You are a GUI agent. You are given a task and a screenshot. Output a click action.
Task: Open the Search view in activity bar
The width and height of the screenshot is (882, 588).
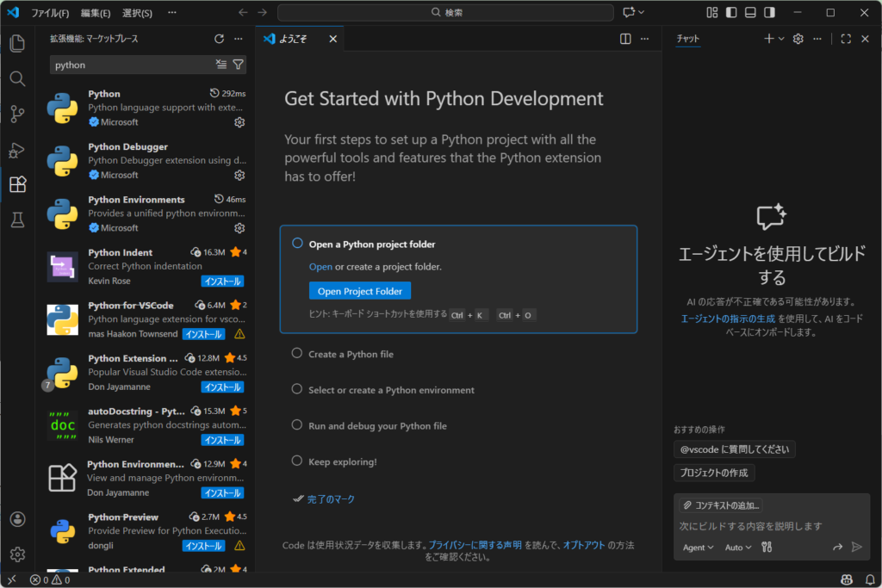coord(17,78)
